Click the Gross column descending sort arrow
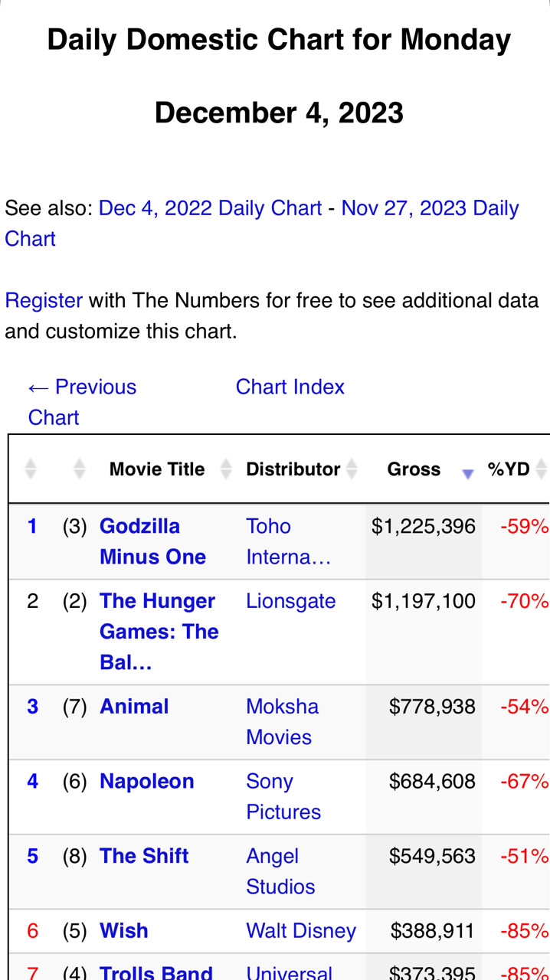This screenshot has height=980, width=550. pyautogui.click(x=468, y=474)
